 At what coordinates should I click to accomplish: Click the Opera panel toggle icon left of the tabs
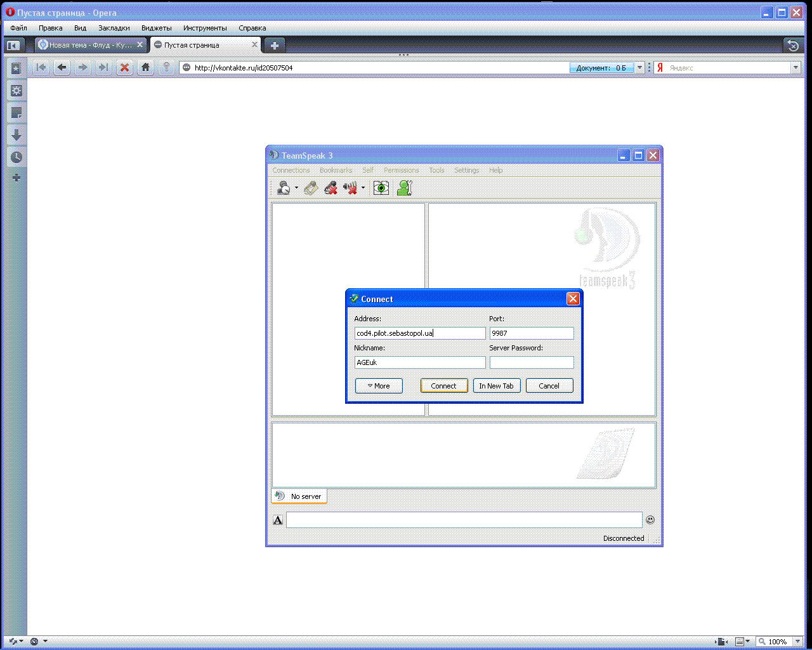(13, 45)
